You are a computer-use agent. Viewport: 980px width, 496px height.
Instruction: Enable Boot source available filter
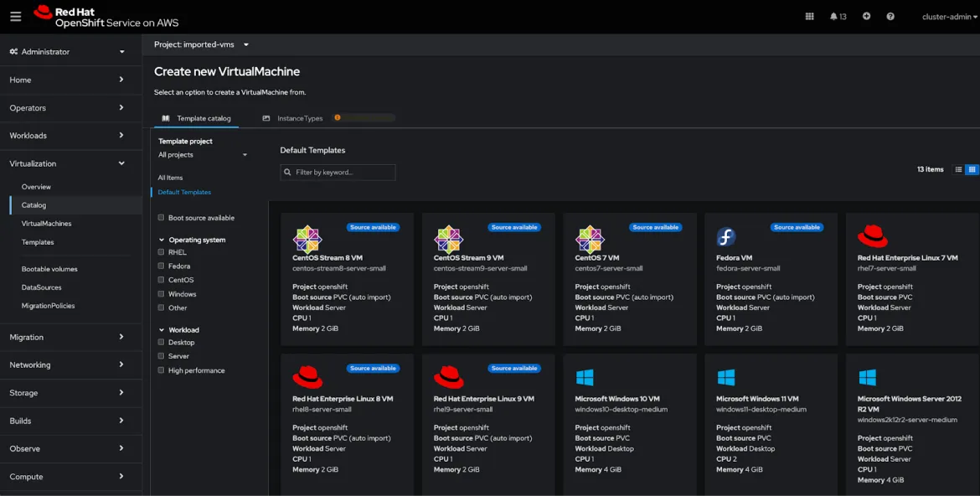(x=162, y=218)
